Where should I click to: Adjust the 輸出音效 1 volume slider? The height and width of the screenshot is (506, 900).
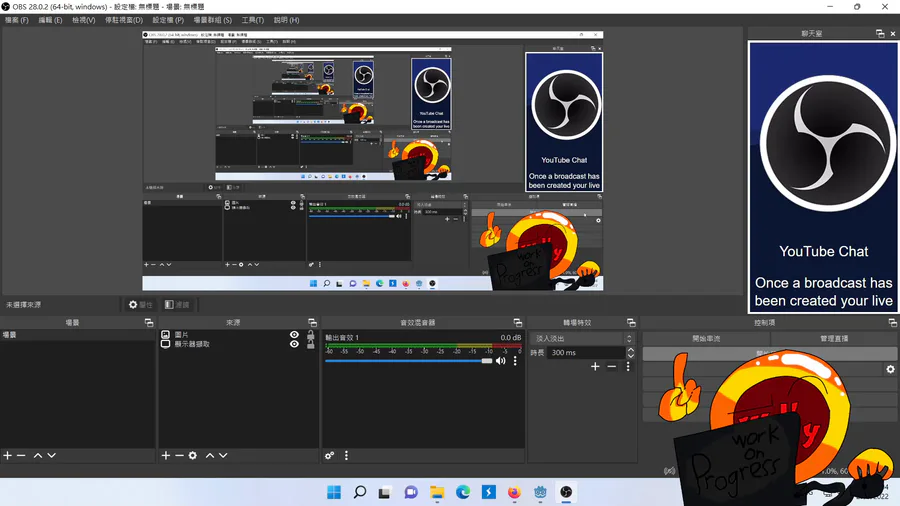click(408, 361)
